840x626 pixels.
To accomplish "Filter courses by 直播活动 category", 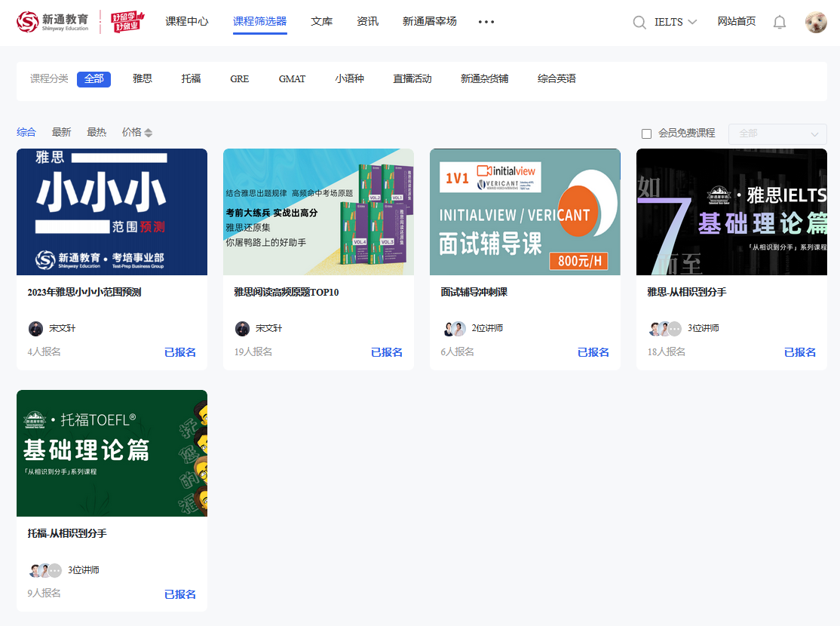I will coord(412,78).
